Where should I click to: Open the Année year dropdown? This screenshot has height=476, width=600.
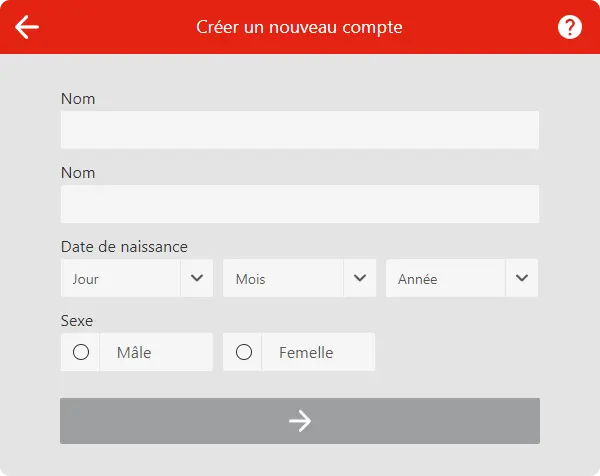coord(445,279)
